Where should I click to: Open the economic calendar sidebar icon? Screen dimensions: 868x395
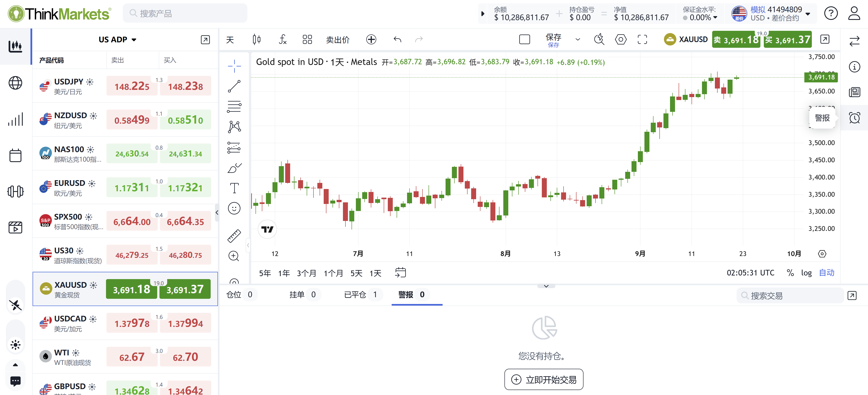pyautogui.click(x=15, y=155)
